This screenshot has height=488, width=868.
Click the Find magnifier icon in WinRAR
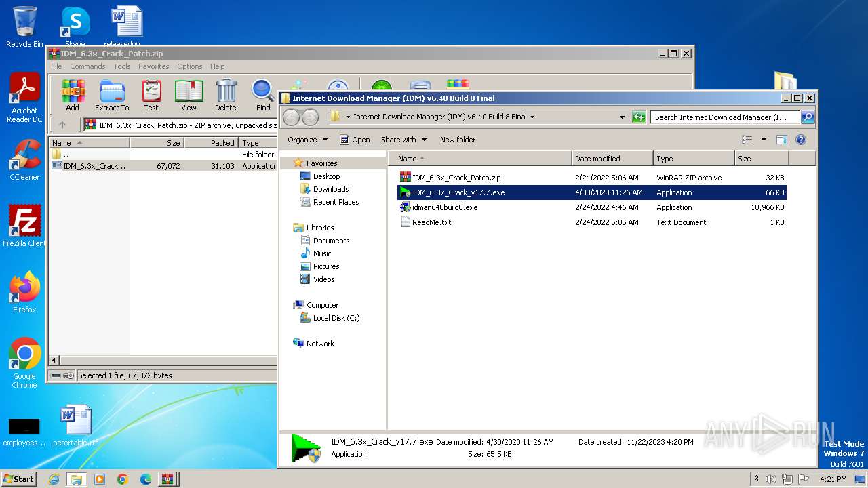pos(263,96)
